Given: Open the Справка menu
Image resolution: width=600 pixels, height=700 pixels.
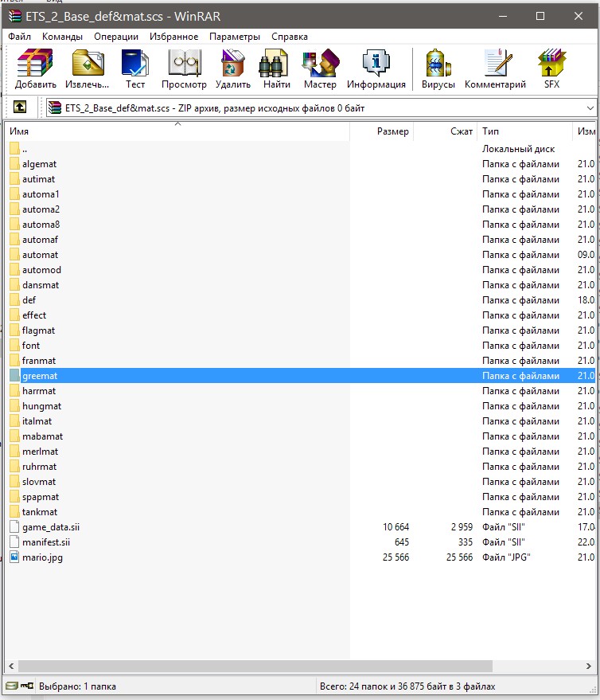Looking at the screenshot, I should pos(290,37).
